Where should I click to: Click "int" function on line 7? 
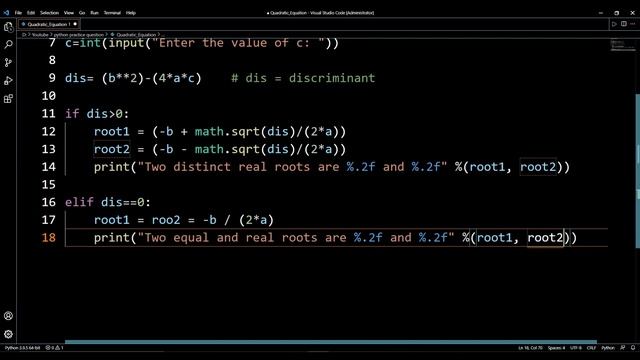90,43
